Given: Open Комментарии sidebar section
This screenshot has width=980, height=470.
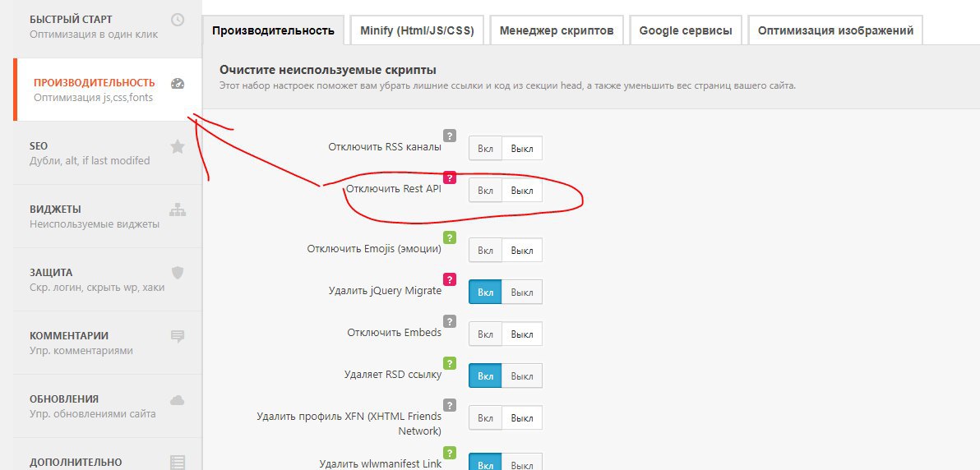Looking at the screenshot, I should tap(108, 343).
